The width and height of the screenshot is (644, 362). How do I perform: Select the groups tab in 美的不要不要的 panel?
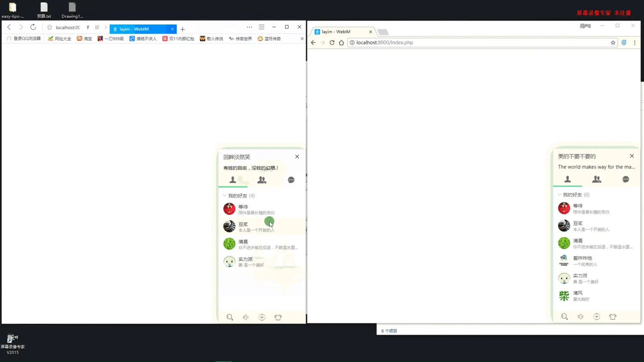(597, 179)
